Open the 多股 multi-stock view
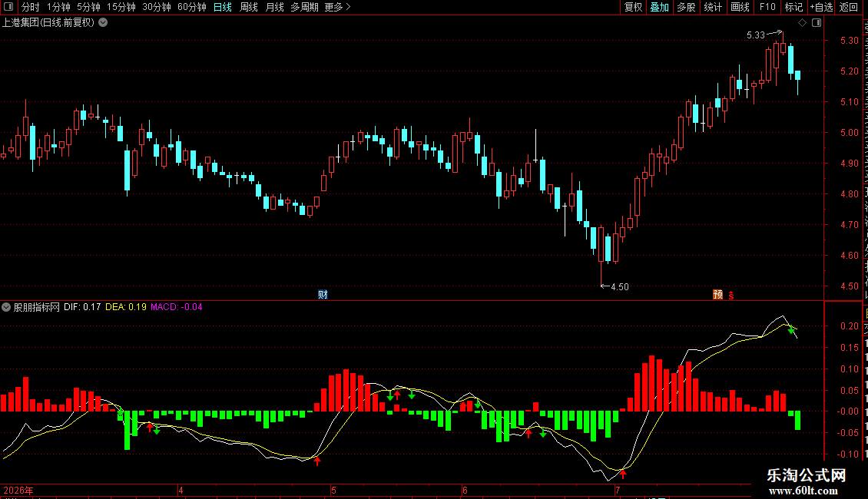 pos(686,7)
